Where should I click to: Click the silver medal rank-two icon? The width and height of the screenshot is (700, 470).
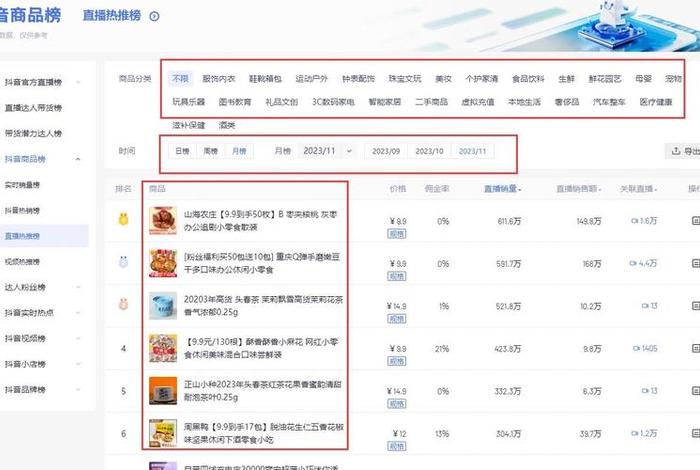(x=123, y=262)
